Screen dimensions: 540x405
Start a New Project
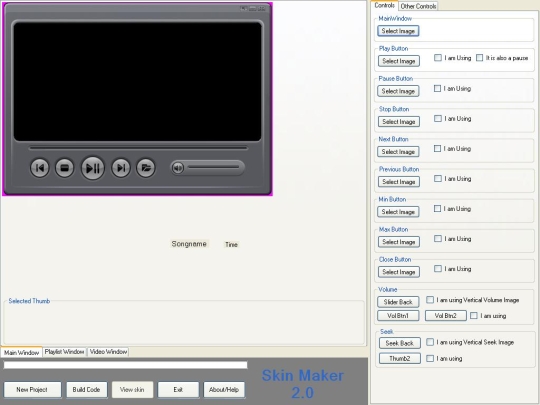32,390
